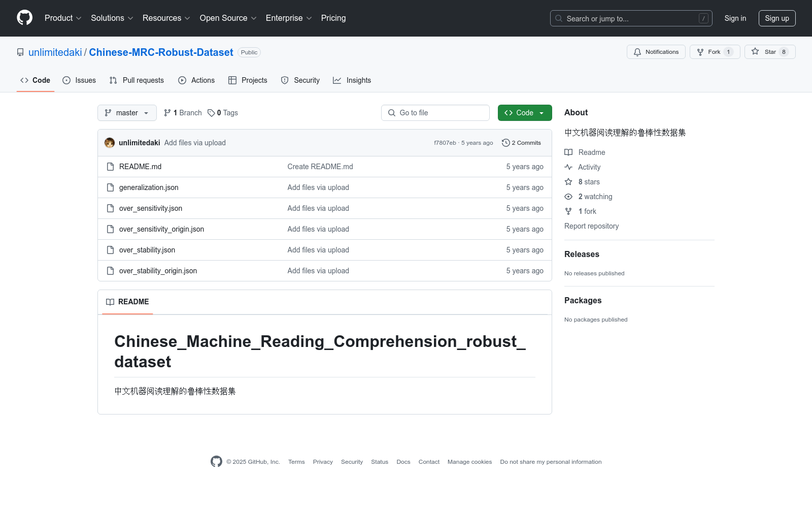Click Do not share my personal information
Screen dimensions: 812x508
551,462
